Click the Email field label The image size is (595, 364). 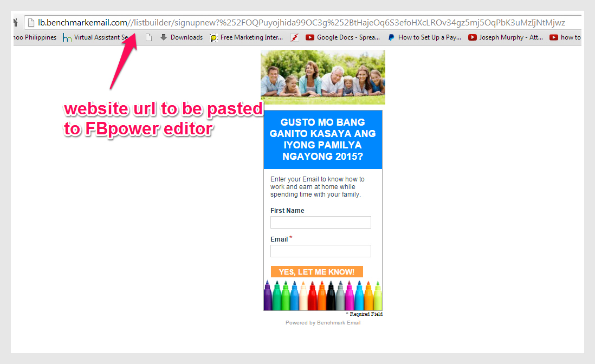click(279, 239)
